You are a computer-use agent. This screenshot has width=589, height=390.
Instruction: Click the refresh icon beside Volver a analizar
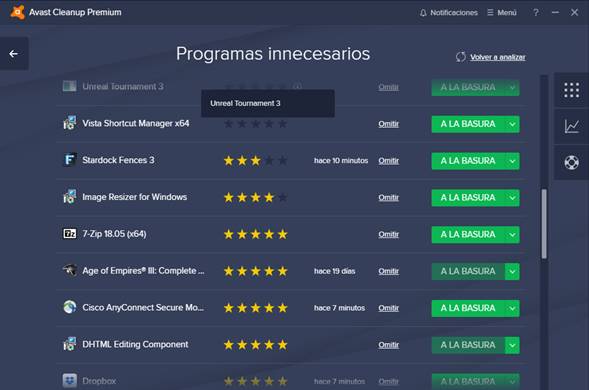coord(461,57)
